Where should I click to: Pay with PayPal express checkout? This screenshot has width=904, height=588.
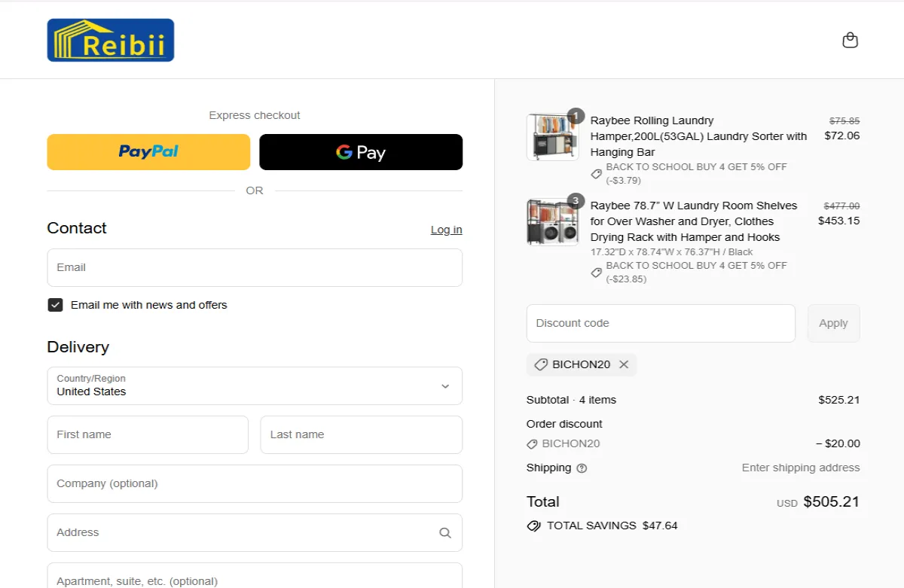[x=148, y=152]
